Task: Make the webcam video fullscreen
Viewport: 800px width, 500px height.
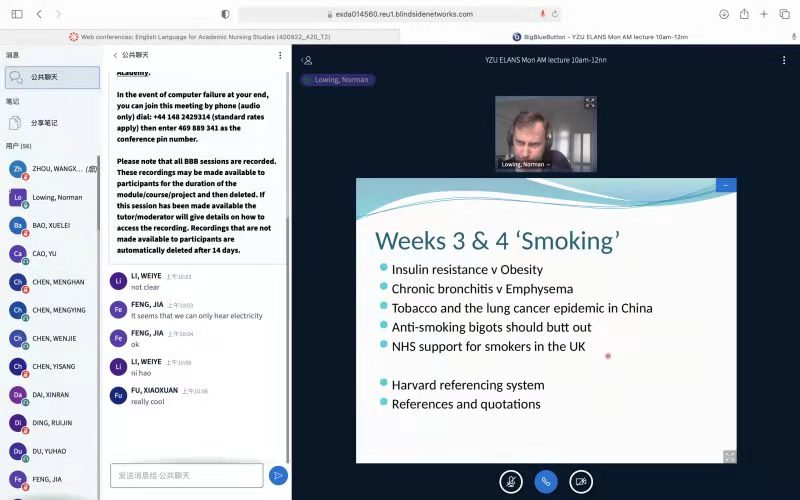Action: pyautogui.click(x=590, y=103)
